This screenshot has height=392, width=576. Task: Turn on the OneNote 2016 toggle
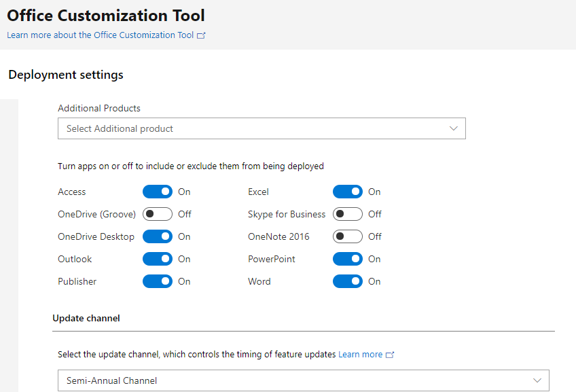pos(347,236)
